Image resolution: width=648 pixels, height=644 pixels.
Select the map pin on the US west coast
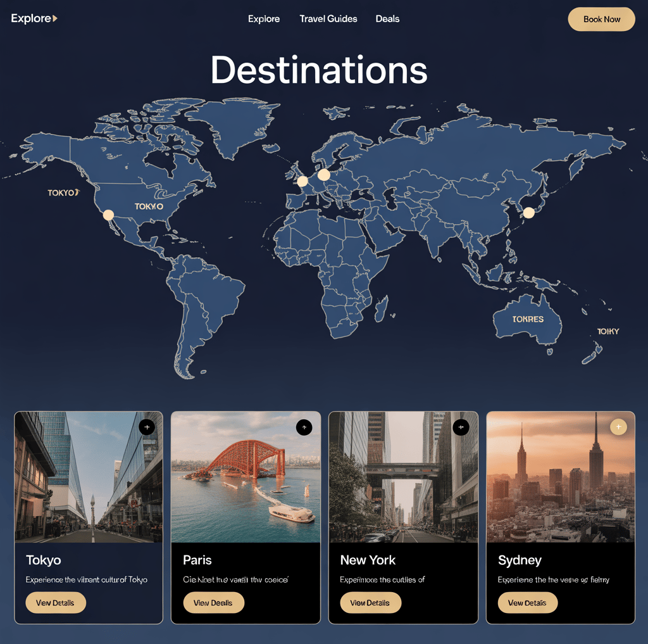click(x=108, y=215)
